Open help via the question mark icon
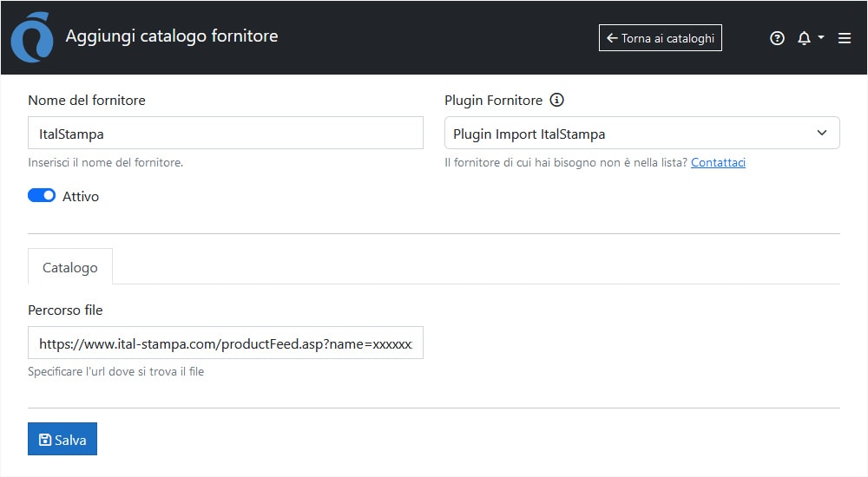This screenshot has height=477, width=868. click(777, 38)
